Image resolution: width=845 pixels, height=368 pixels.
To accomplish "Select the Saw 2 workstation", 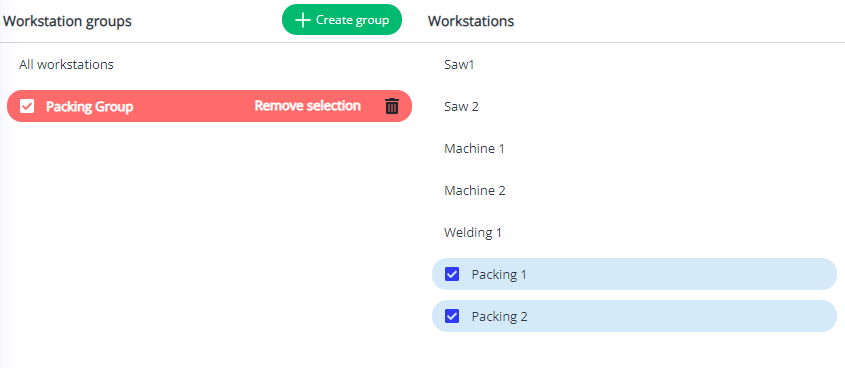I will (461, 107).
